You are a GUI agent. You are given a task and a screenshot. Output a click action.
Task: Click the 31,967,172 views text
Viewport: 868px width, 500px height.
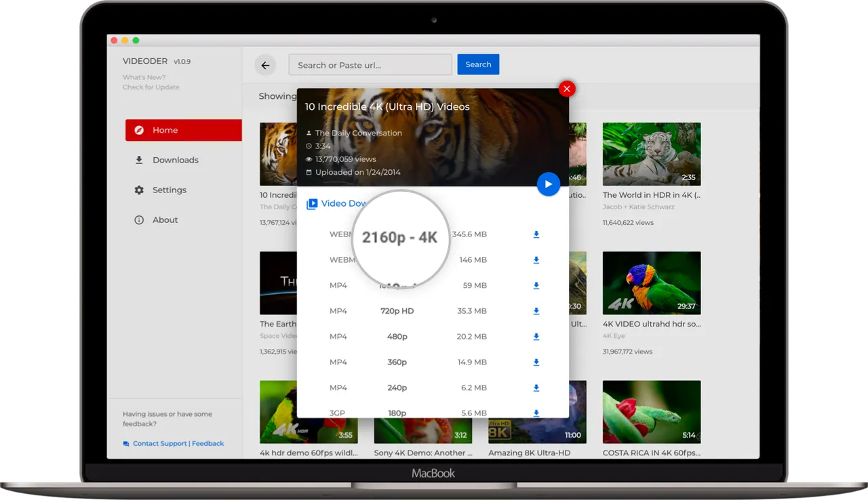[x=627, y=352]
